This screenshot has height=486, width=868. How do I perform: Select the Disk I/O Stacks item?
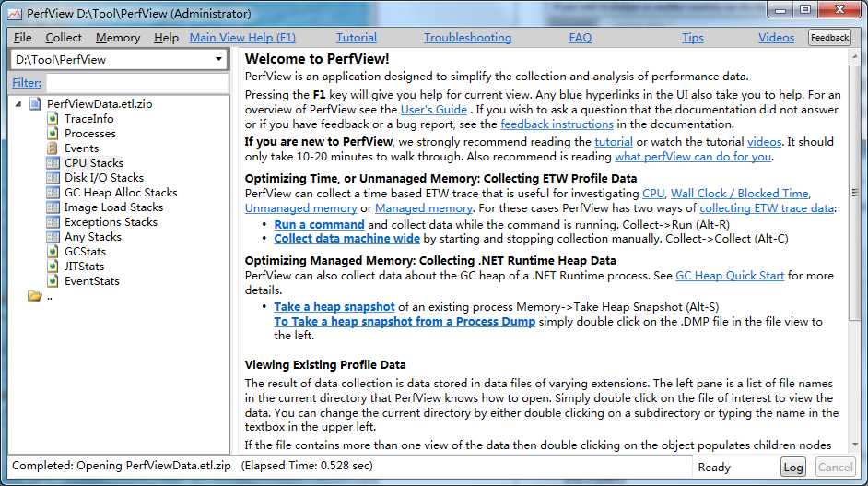104,178
